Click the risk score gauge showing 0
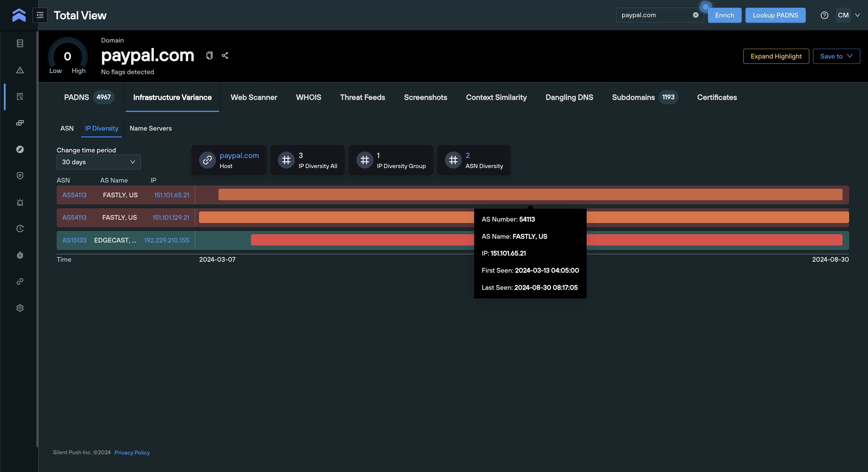The height and width of the screenshot is (472, 868). click(67, 56)
